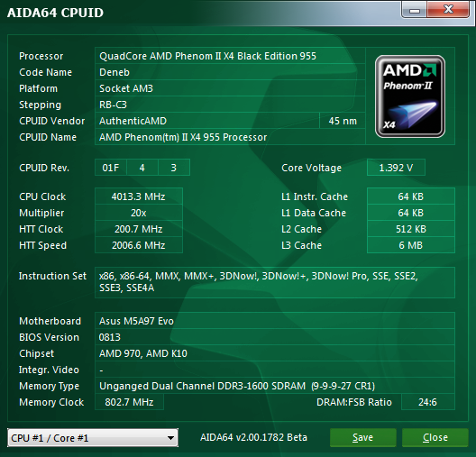
Task: Click the 'Stepping' label
Action: (x=40, y=105)
